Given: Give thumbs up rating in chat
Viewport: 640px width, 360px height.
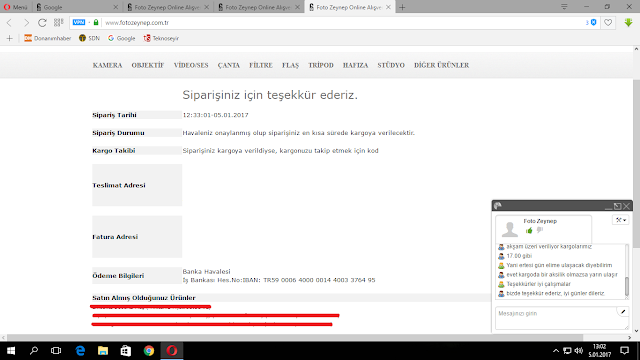Looking at the screenshot, I should tap(529, 231).
